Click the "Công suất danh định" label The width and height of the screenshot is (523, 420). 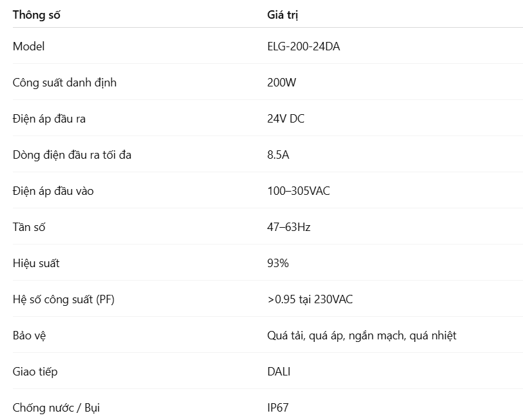point(64,83)
